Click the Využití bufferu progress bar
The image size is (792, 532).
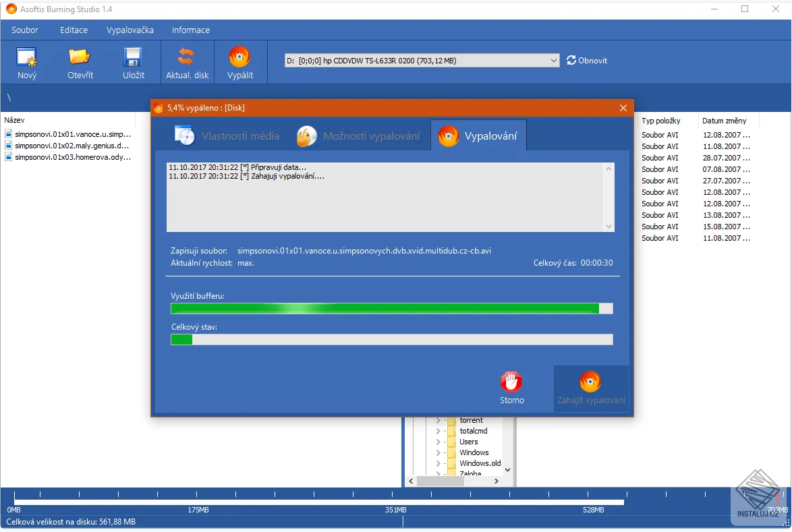pos(392,308)
